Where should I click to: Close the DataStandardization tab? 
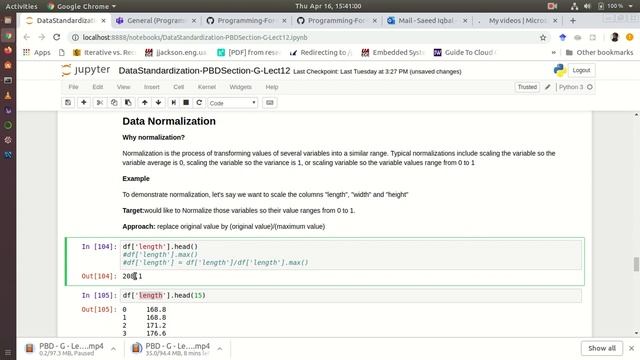click(x=104, y=20)
